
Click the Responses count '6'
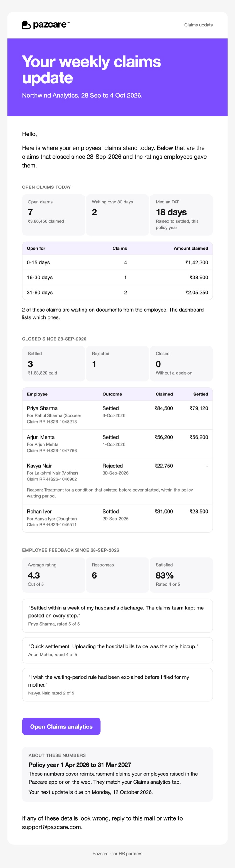94,575
